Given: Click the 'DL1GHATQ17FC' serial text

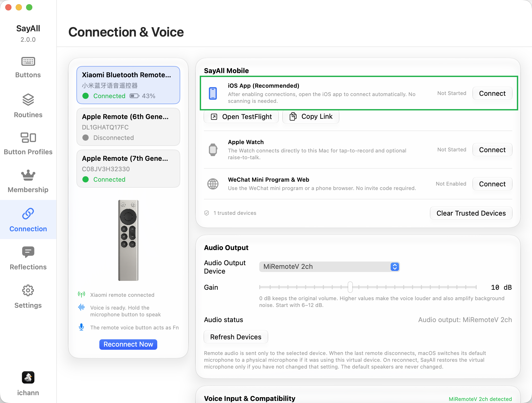Looking at the screenshot, I should (105, 127).
